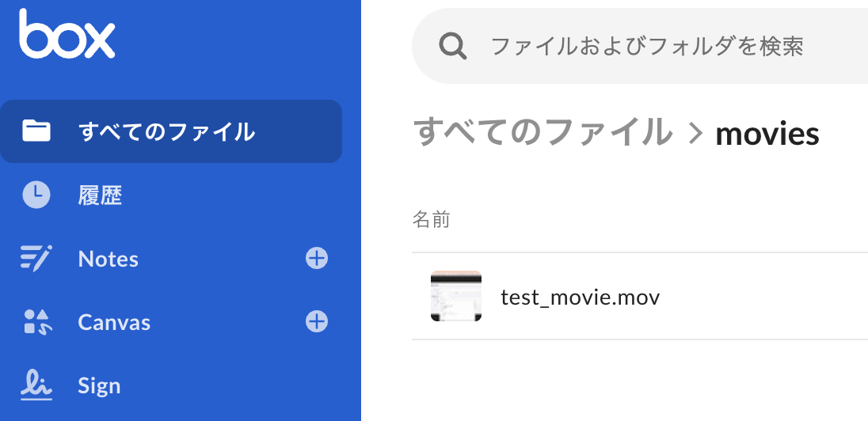Sort by the 名前 column header
868x421 pixels.
pos(432,220)
